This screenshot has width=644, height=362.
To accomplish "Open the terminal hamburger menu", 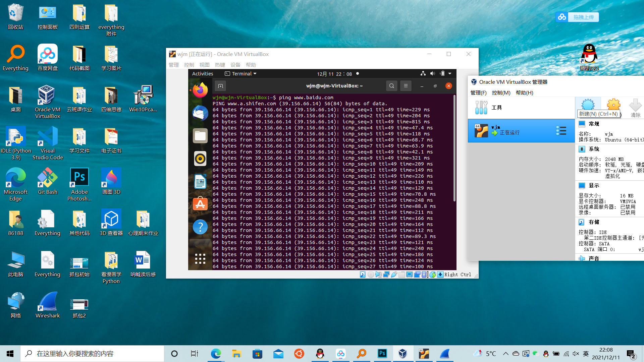I will [x=406, y=86].
